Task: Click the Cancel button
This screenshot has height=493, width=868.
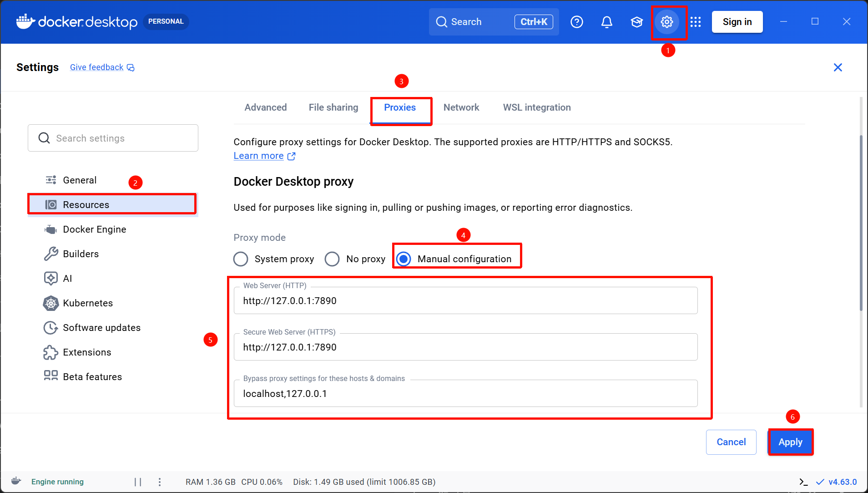Action: tap(731, 442)
